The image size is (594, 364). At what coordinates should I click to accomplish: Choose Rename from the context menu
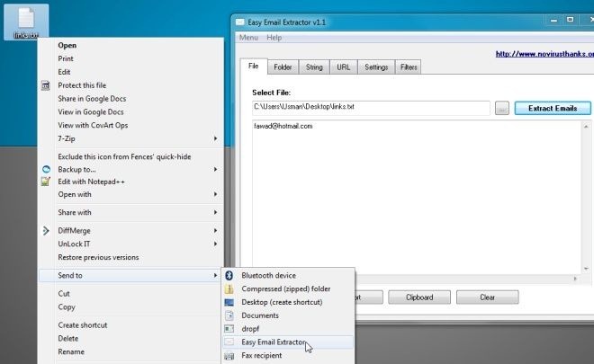[x=71, y=351]
